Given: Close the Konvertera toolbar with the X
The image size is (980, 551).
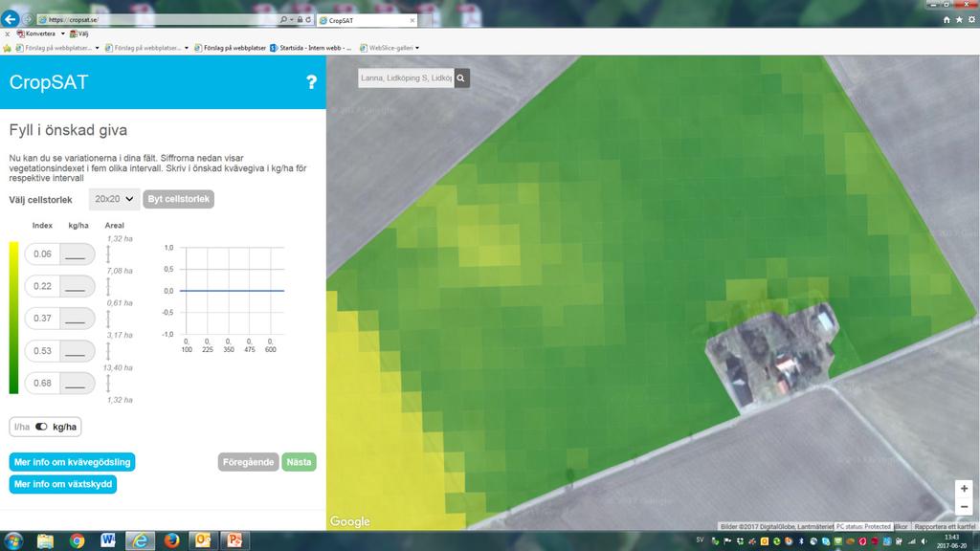Looking at the screenshot, I should click(x=7, y=33).
